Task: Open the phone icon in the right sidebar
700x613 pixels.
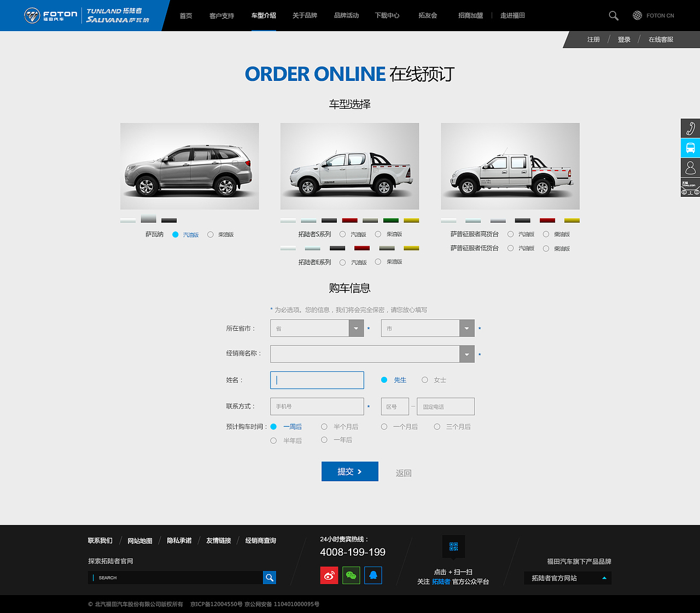Action: pos(690,128)
